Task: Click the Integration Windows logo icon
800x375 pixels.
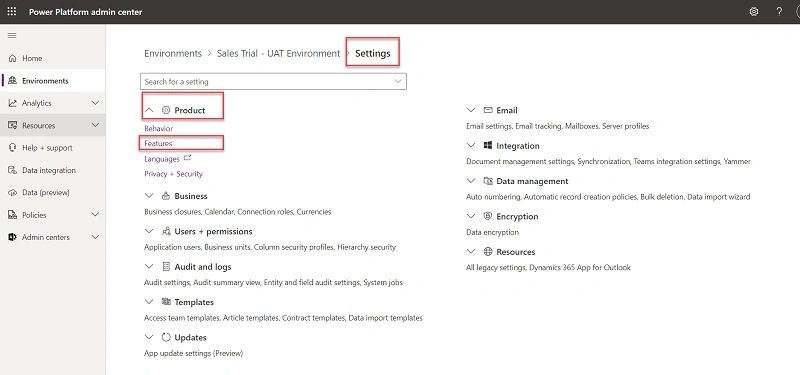Action: coord(488,145)
